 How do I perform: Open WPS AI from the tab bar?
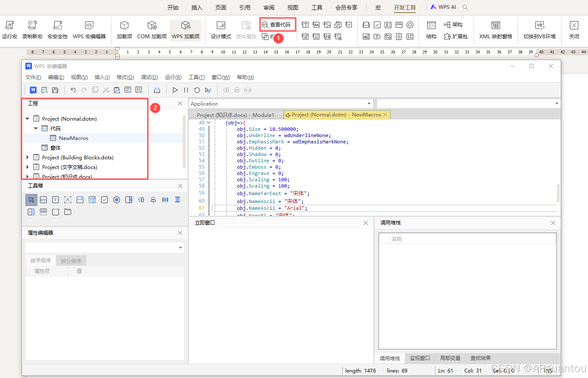coord(443,7)
